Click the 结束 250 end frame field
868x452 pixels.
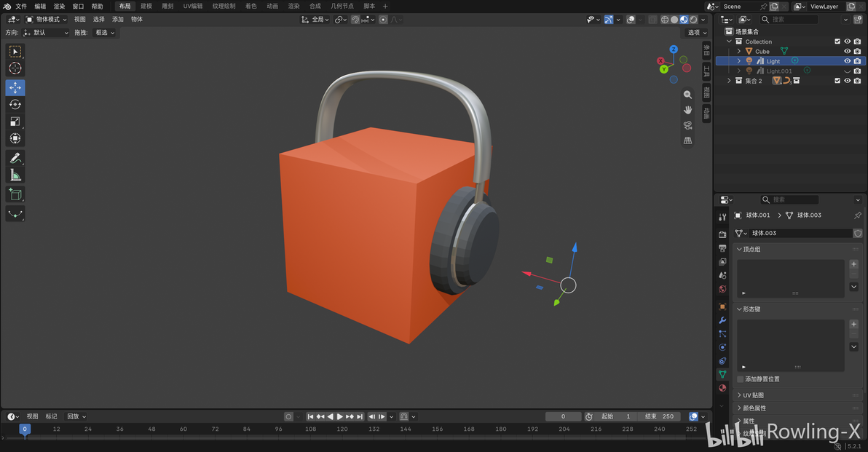(659, 416)
